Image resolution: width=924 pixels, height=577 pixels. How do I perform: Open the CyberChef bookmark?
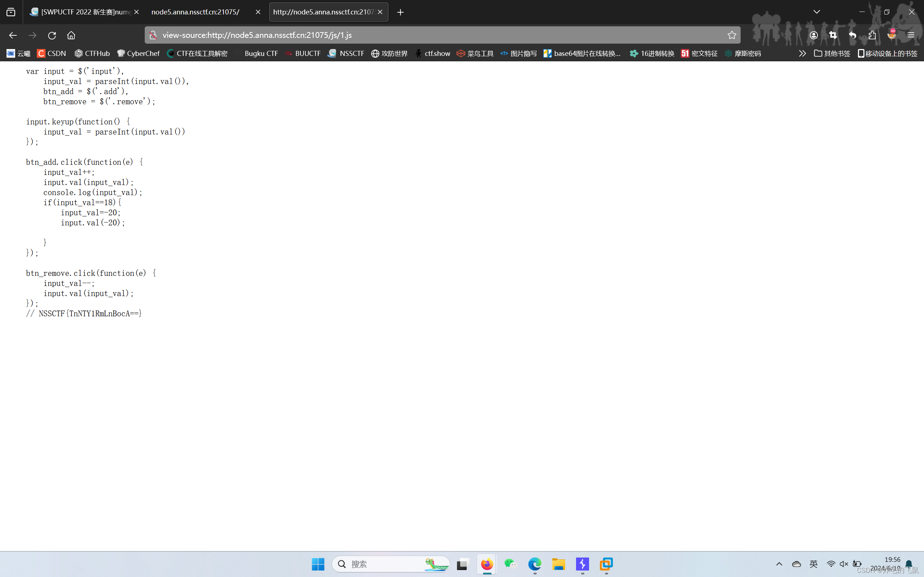138,53
